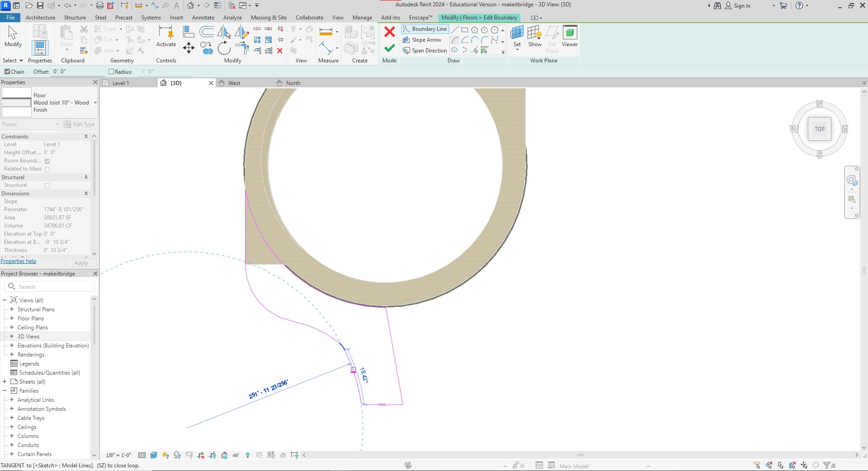
Task: Toggle the Properties palette button
Action: 40,48
